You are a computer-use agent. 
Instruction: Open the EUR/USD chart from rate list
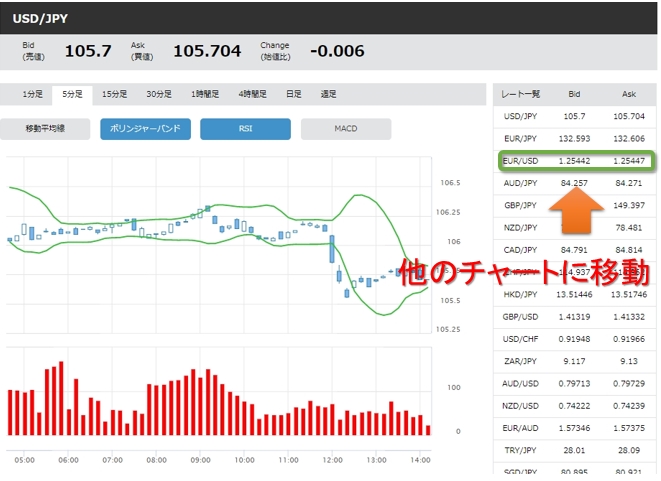(x=521, y=161)
